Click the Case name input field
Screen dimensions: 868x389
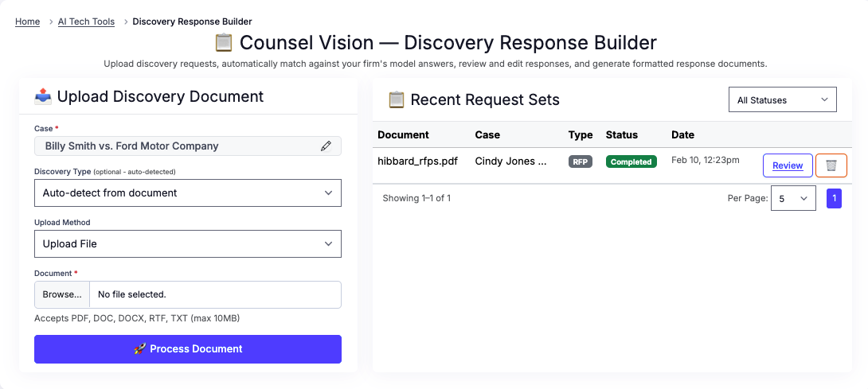pyautogui.click(x=175, y=146)
